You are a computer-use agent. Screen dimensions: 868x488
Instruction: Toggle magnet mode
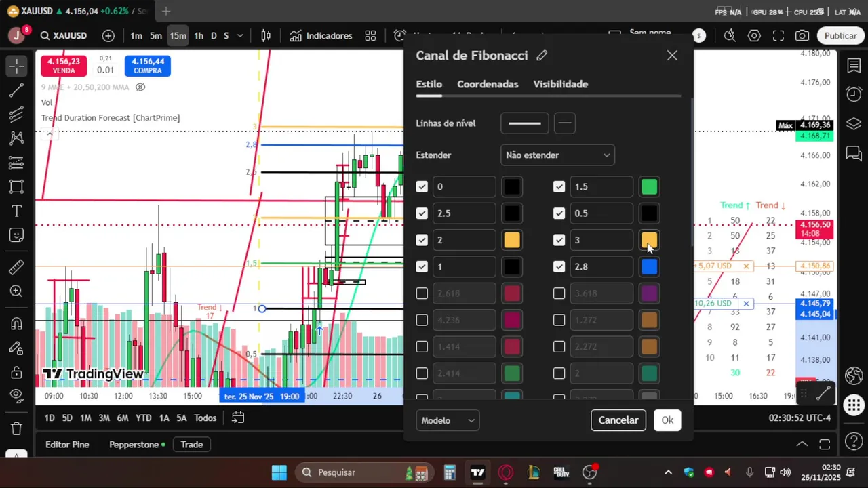(16, 324)
